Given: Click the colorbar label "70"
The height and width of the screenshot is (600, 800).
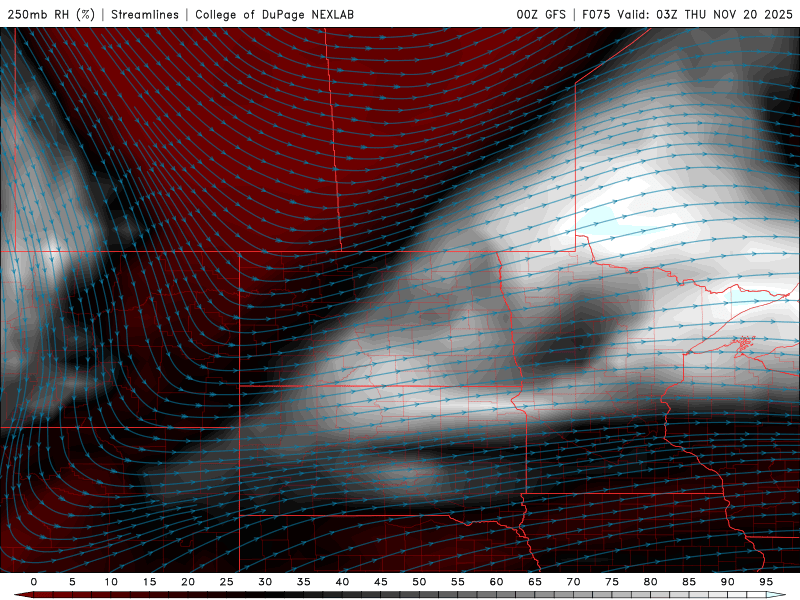Looking at the screenshot, I should (x=573, y=582).
